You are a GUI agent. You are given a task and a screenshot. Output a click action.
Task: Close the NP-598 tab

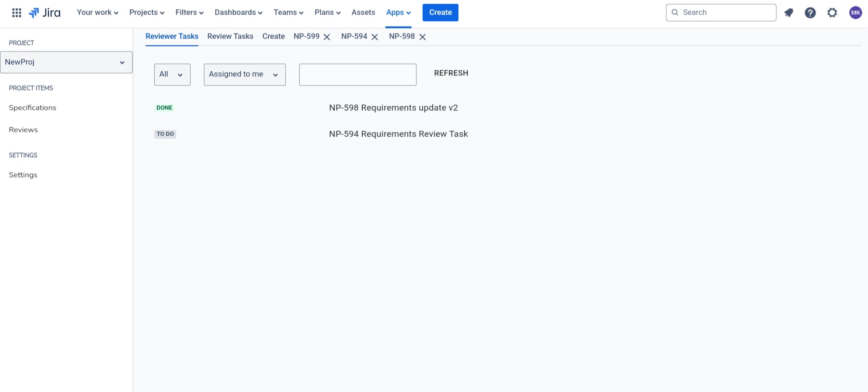coord(422,37)
